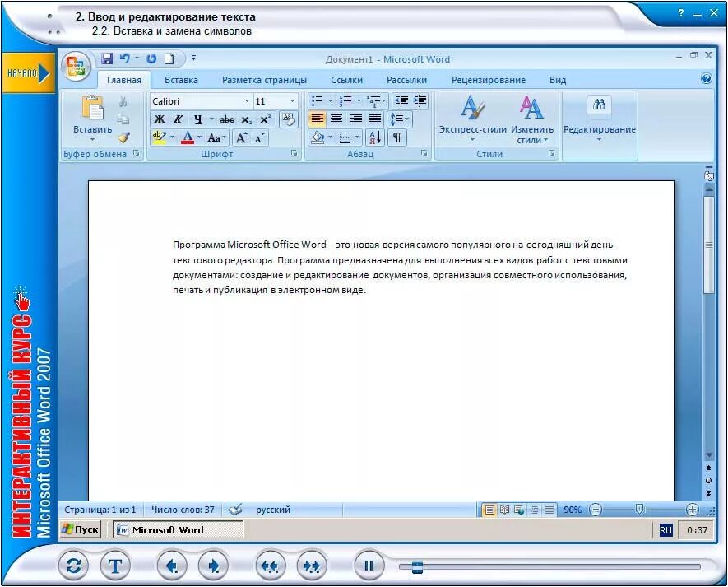Click the Cut scissors icon

(x=123, y=101)
